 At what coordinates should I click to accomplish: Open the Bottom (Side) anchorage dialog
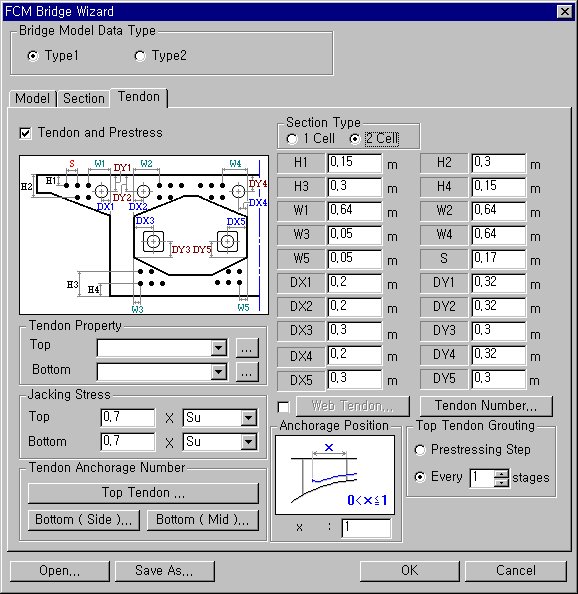point(84,520)
